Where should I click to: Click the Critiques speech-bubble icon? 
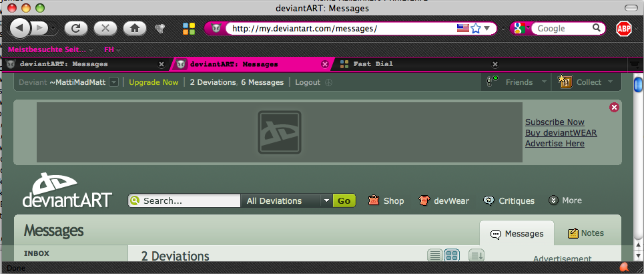pos(489,200)
